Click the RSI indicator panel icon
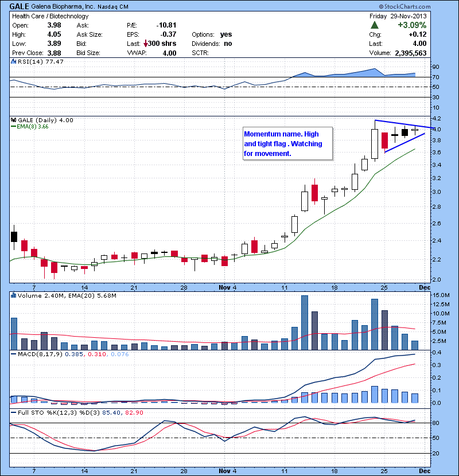Image resolution: width=459 pixels, height=476 pixels. coord(13,61)
